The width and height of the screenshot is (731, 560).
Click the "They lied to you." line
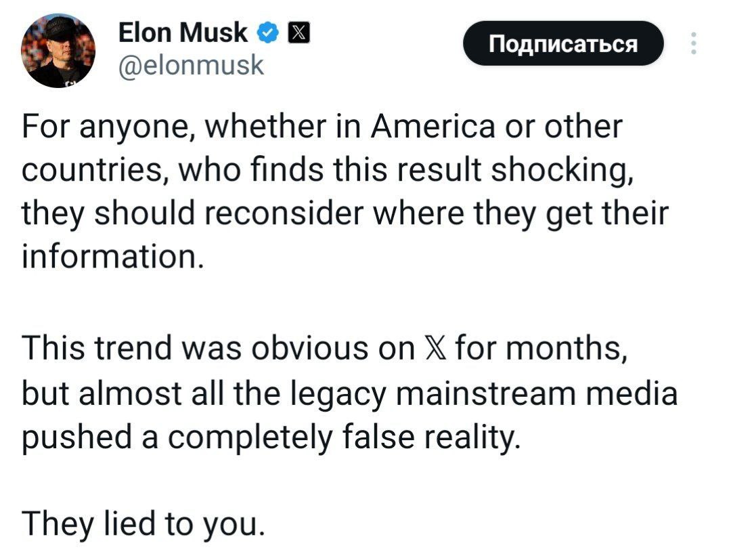tap(143, 523)
